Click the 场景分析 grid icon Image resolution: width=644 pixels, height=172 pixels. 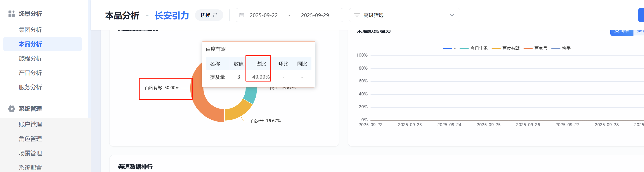point(11,14)
